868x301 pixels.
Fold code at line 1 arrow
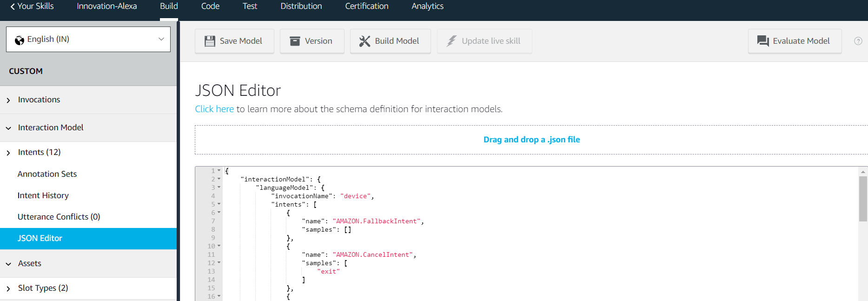[x=219, y=171]
